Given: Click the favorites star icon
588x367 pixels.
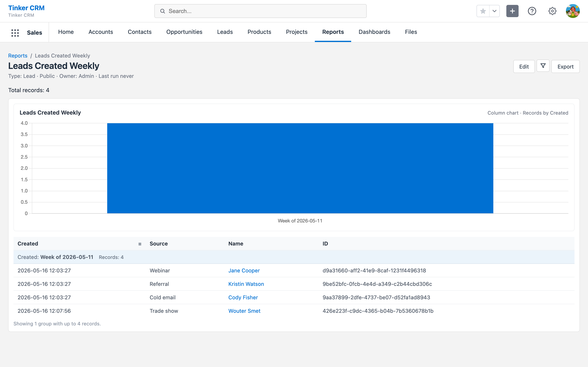Looking at the screenshot, I should click(x=483, y=11).
